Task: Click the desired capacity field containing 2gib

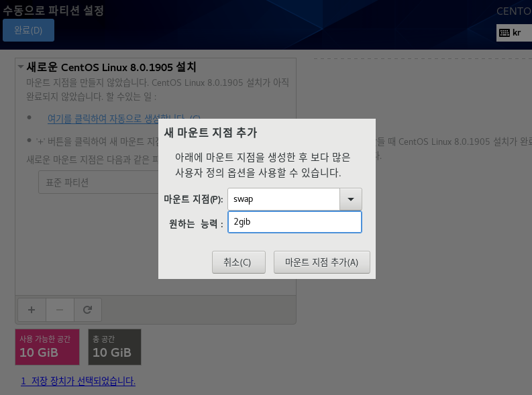Action: (x=295, y=222)
